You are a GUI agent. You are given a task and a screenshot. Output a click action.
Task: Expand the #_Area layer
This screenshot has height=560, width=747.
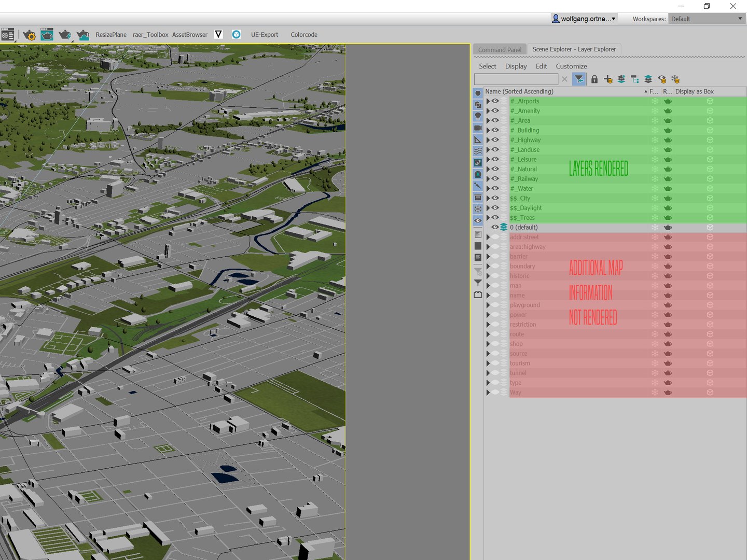tap(488, 120)
